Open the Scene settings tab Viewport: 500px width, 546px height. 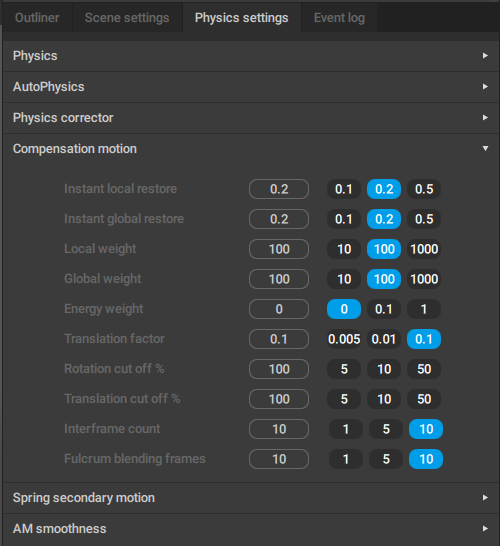tap(127, 18)
